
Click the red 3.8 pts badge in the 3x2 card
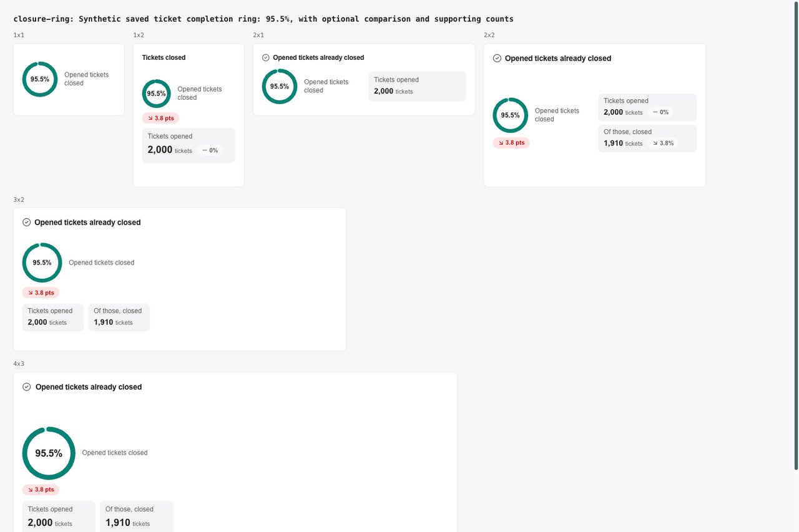tap(41, 293)
